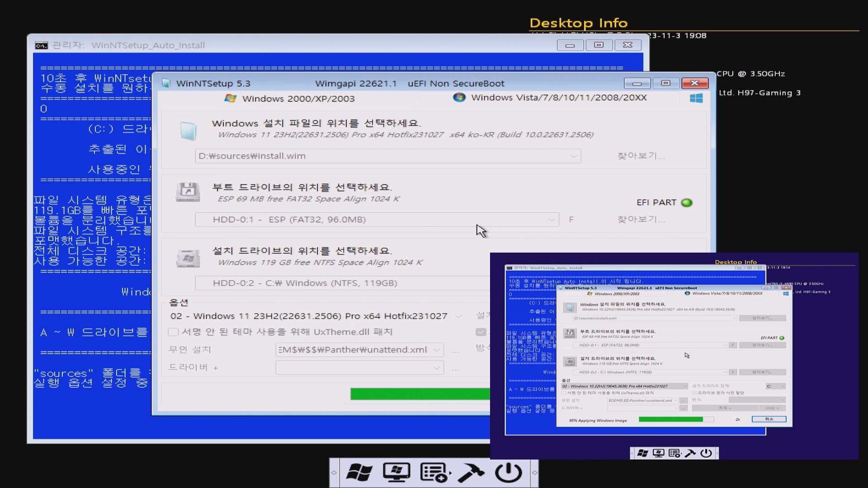Click the Windows 119 GB free NTFS text
This screenshot has width=868, height=488.
(x=321, y=263)
